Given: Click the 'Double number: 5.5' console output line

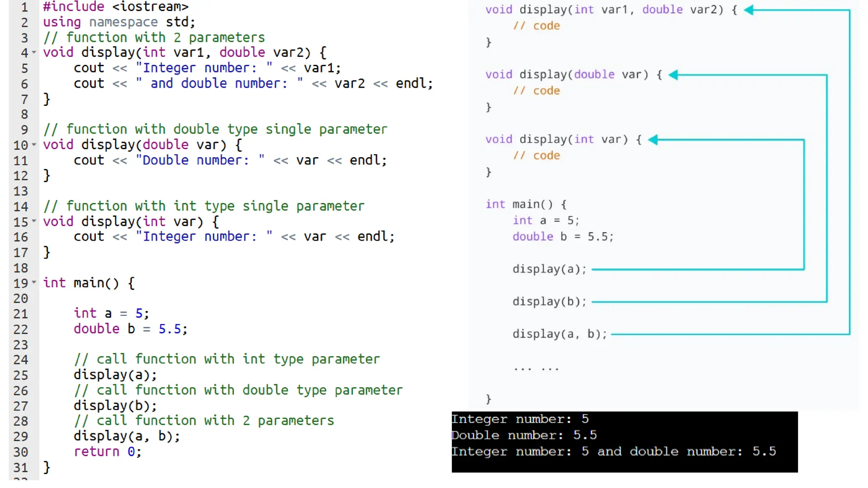Looking at the screenshot, I should pos(524,435).
